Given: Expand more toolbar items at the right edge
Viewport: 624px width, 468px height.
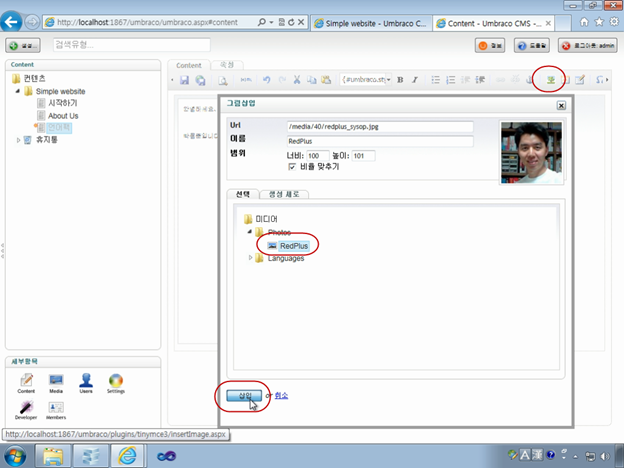Looking at the screenshot, I should tap(607, 80).
